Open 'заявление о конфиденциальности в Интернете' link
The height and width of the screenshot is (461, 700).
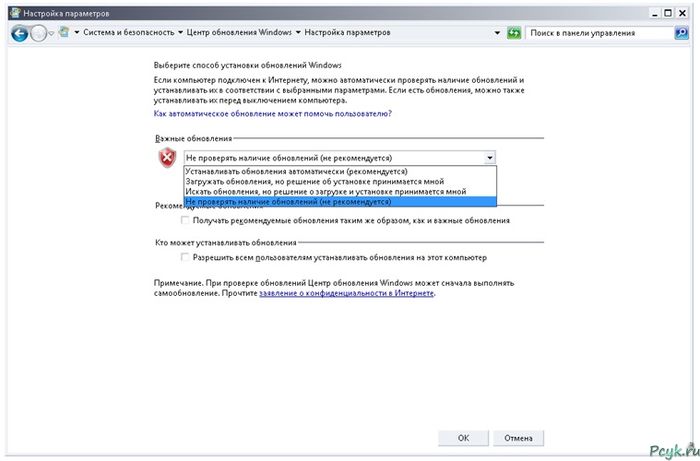pyautogui.click(x=346, y=293)
